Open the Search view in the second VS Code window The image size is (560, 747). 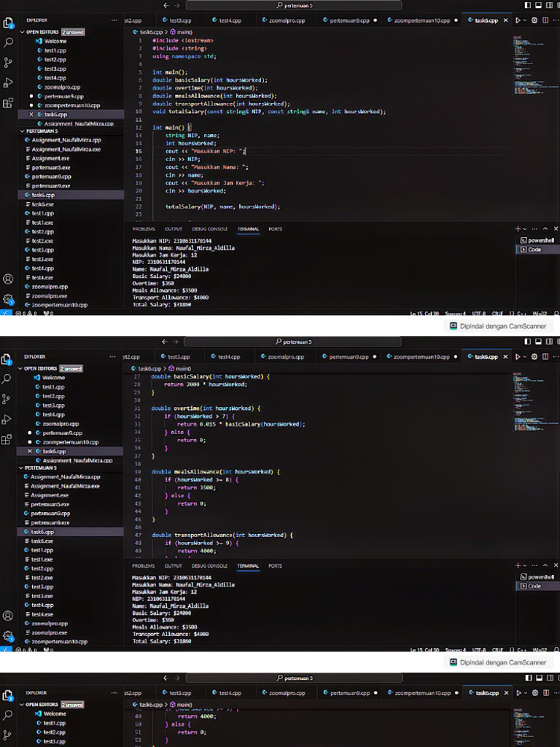(x=7, y=379)
